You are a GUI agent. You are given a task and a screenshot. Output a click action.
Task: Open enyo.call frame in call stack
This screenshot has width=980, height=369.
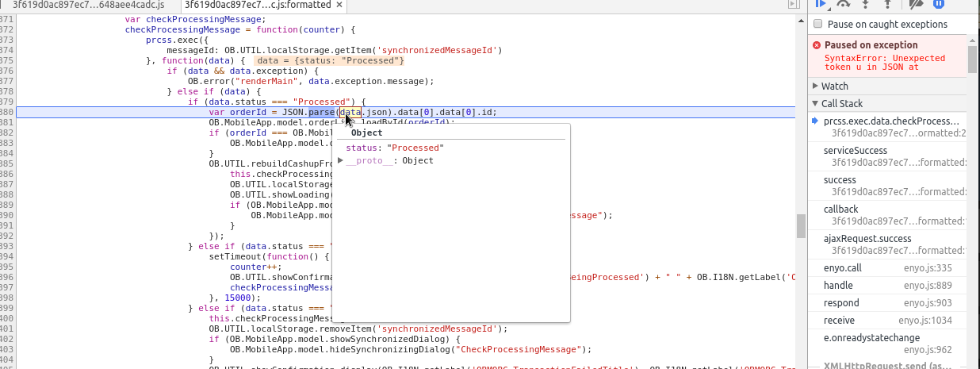(x=842, y=268)
